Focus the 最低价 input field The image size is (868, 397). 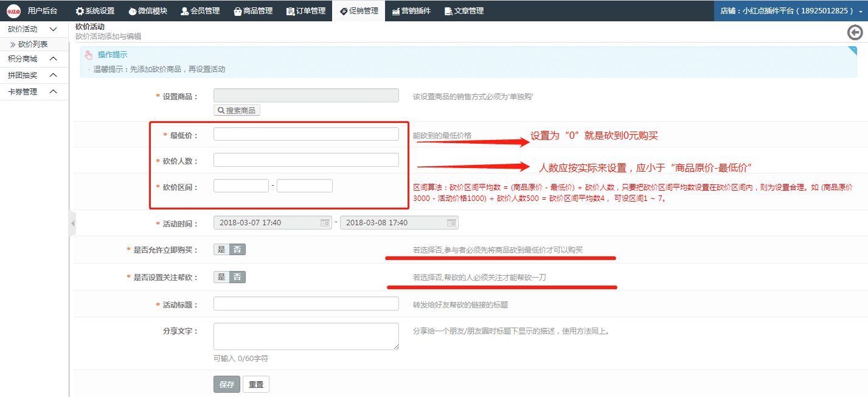[x=306, y=135]
